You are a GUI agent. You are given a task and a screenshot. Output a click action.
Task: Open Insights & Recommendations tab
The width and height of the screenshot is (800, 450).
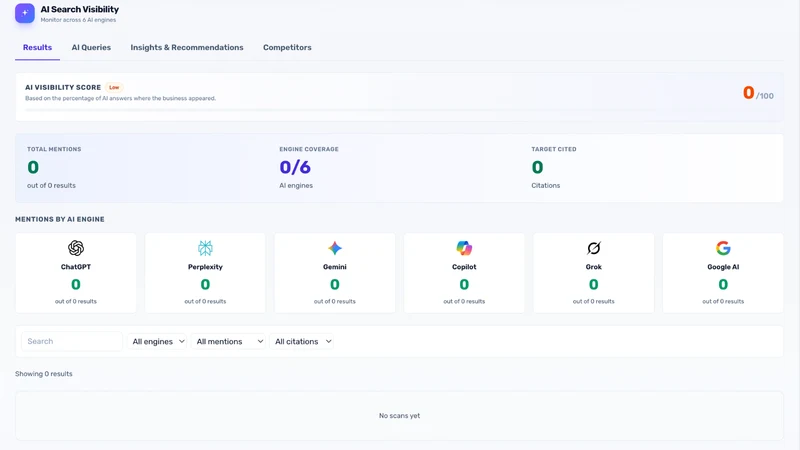[x=187, y=47]
